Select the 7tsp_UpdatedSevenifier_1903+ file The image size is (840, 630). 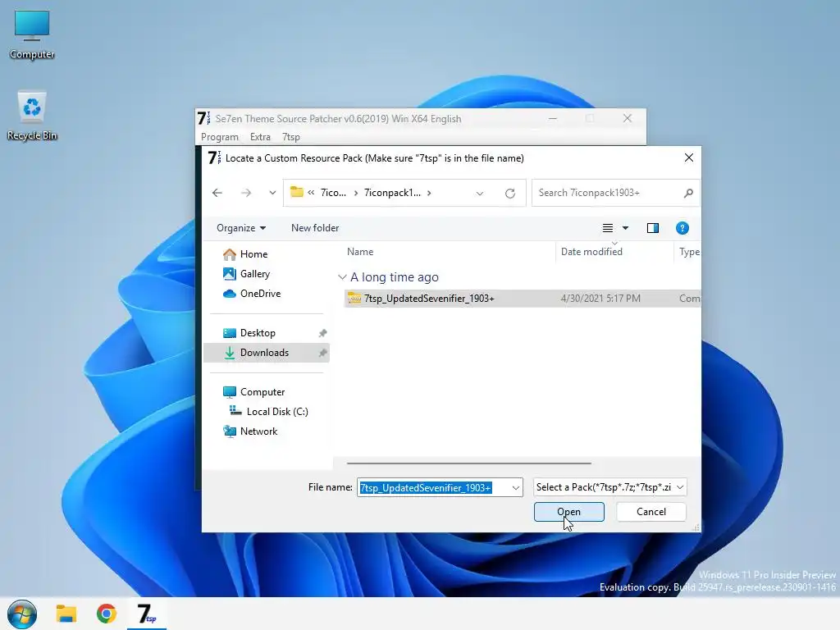(x=429, y=299)
